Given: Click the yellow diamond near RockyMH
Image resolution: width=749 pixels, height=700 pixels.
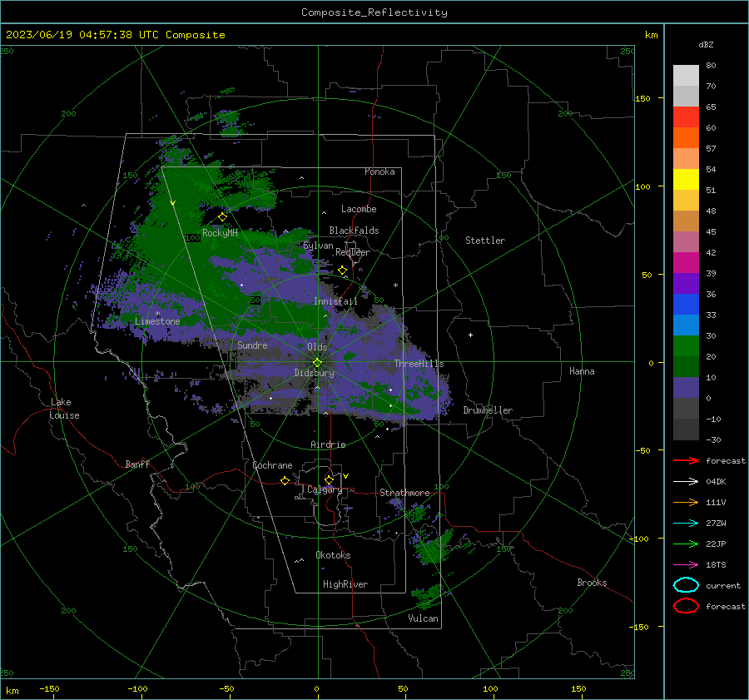Looking at the screenshot, I should click(x=222, y=217).
